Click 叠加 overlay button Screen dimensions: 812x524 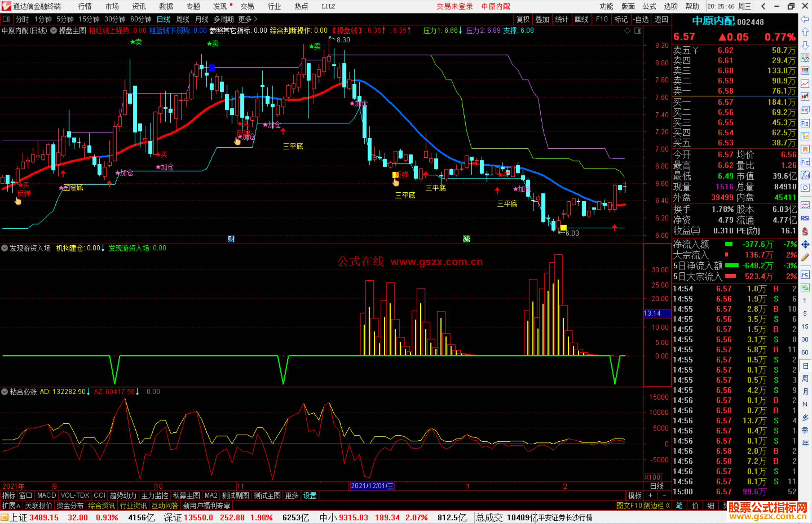(542, 19)
